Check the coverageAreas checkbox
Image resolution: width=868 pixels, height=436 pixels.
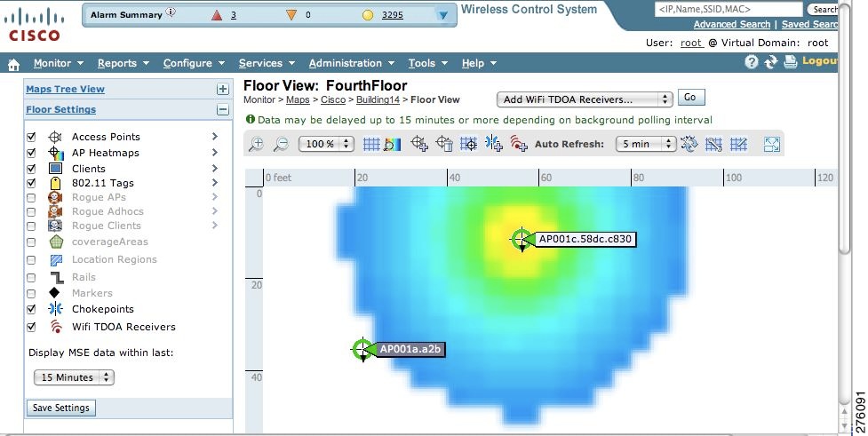[x=31, y=242]
